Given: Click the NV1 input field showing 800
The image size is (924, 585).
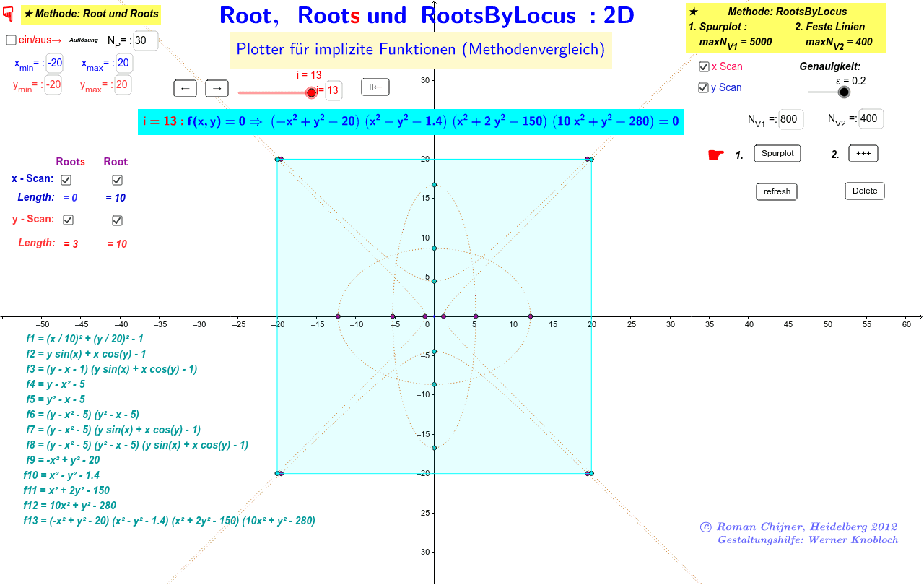Looking at the screenshot, I should pyautogui.click(x=791, y=119).
